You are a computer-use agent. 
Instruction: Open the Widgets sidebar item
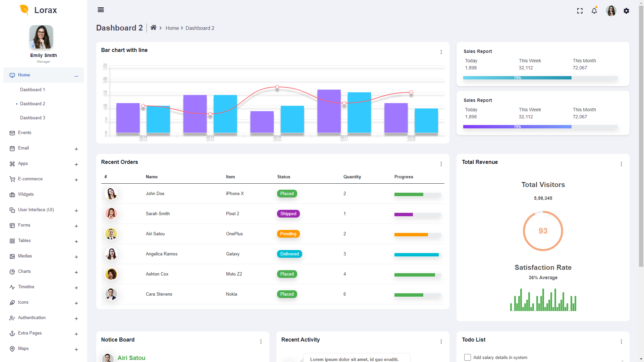tap(26, 194)
